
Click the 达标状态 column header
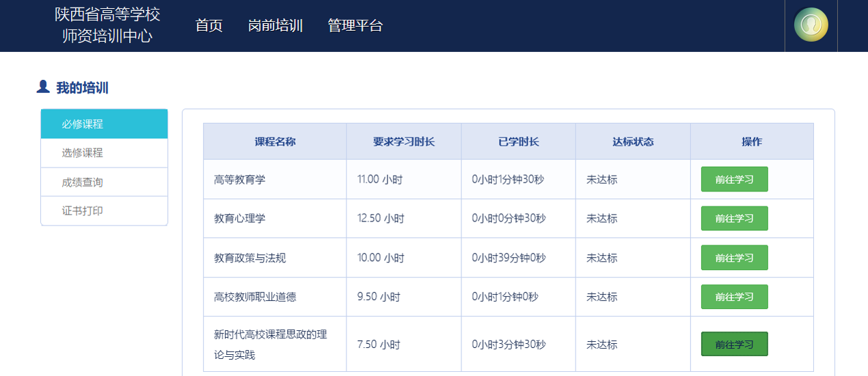pyautogui.click(x=633, y=142)
